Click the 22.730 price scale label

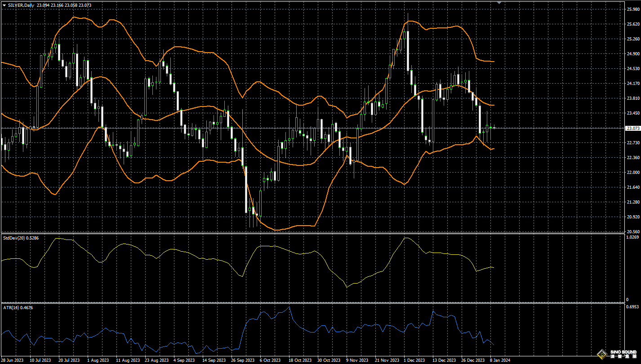pos(632,143)
